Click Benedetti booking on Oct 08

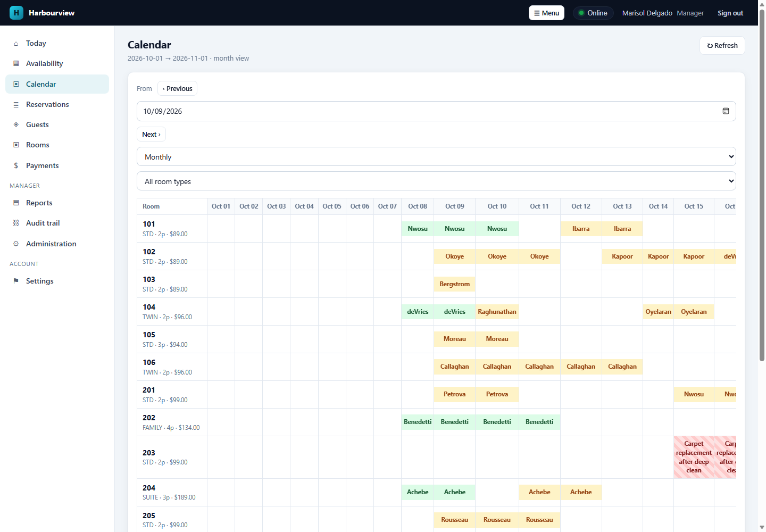[418, 422]
